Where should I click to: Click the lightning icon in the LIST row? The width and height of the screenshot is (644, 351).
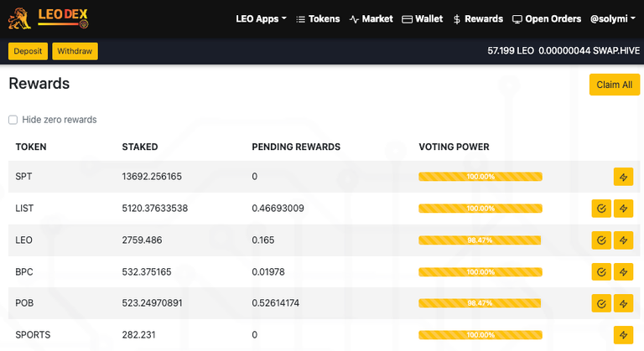coord(623,209)
